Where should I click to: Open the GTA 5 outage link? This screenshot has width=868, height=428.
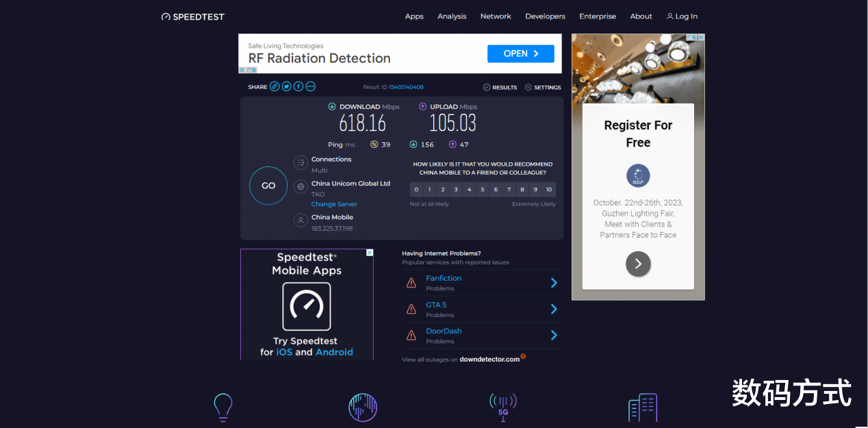click(x=436, y=305)
